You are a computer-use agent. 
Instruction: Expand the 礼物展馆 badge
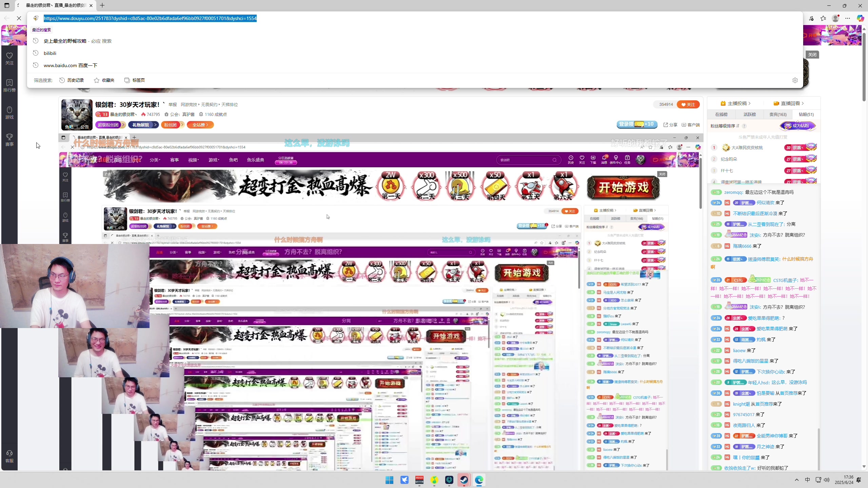(143, 125)
